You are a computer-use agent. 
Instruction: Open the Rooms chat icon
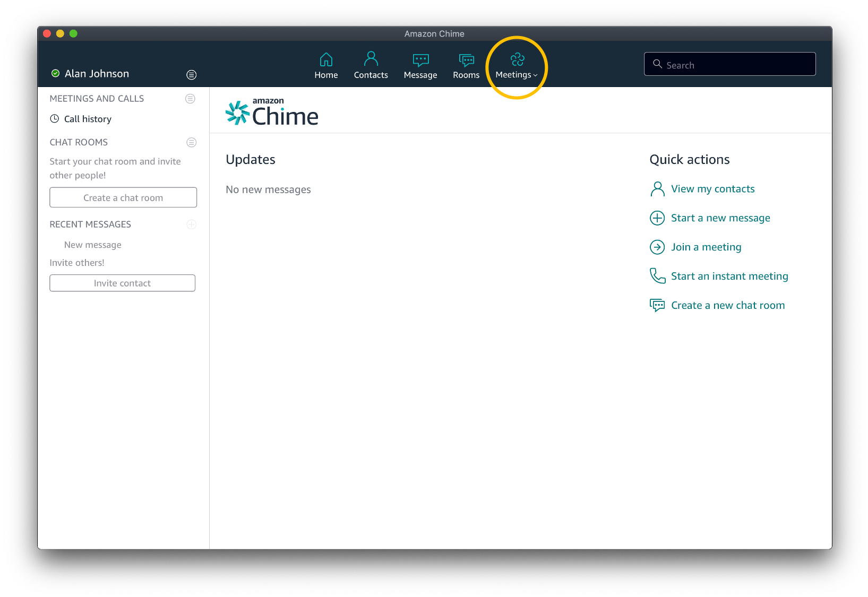(x=466, y=60)
